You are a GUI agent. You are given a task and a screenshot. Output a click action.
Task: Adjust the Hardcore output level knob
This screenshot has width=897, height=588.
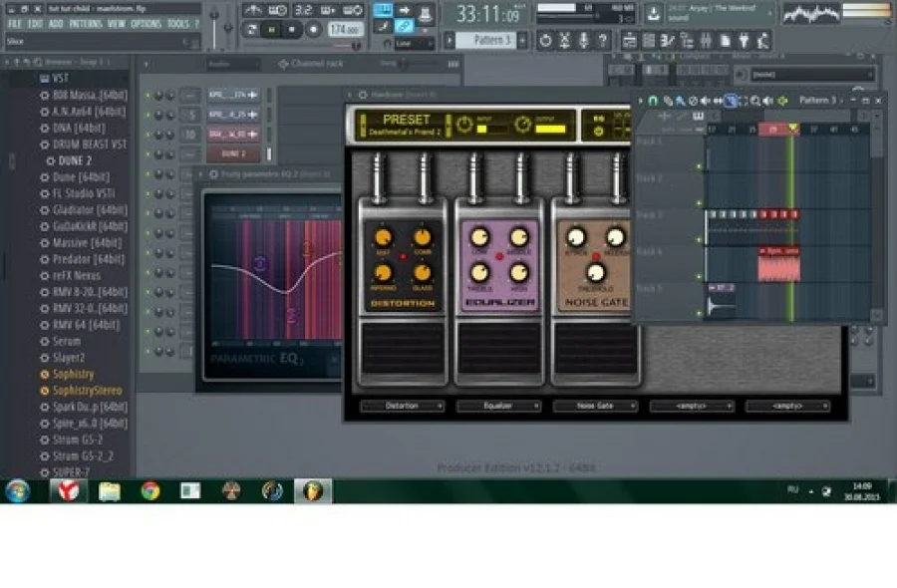(x=522, y=125)
